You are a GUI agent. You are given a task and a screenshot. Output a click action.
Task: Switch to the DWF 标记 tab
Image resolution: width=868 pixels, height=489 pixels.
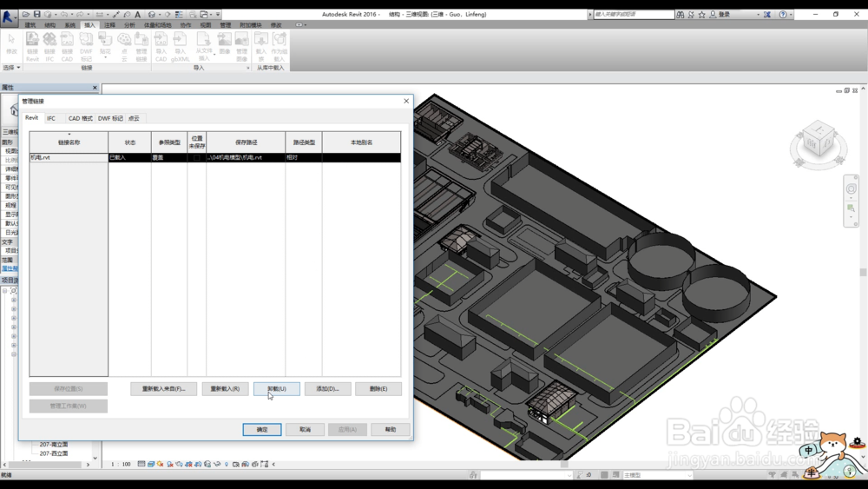click(x=110, y=118)
